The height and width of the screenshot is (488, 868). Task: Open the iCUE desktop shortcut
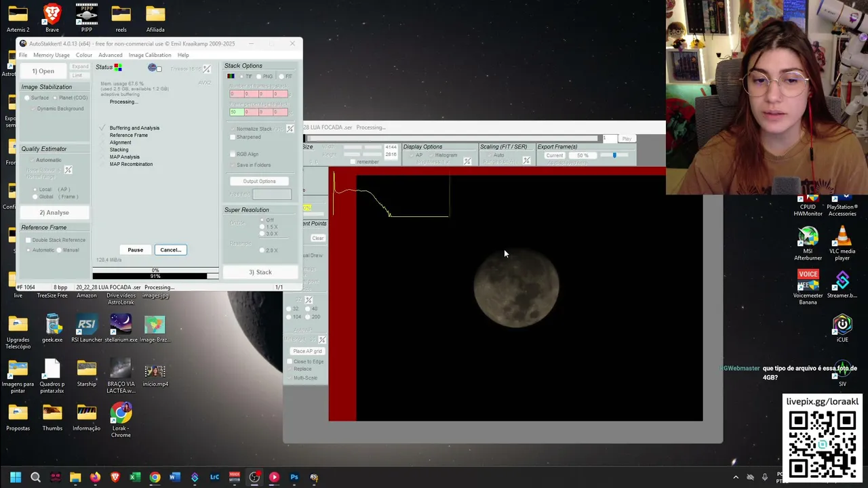tap(842, 328)
